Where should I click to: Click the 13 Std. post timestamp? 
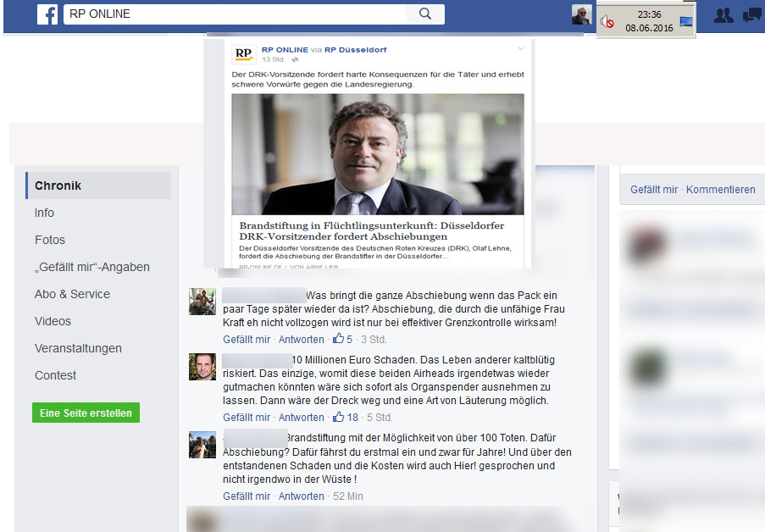(x=273, y=59)
